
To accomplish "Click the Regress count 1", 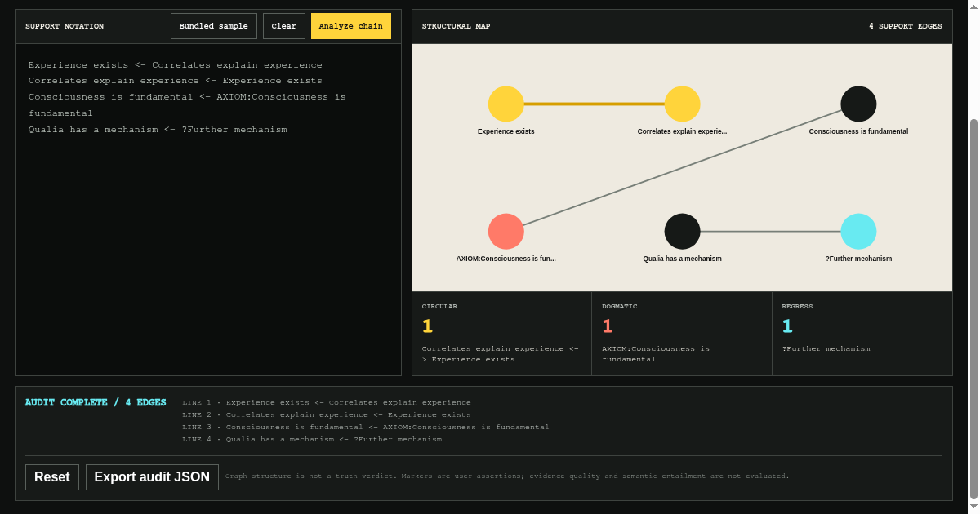I will coord(787,326).
